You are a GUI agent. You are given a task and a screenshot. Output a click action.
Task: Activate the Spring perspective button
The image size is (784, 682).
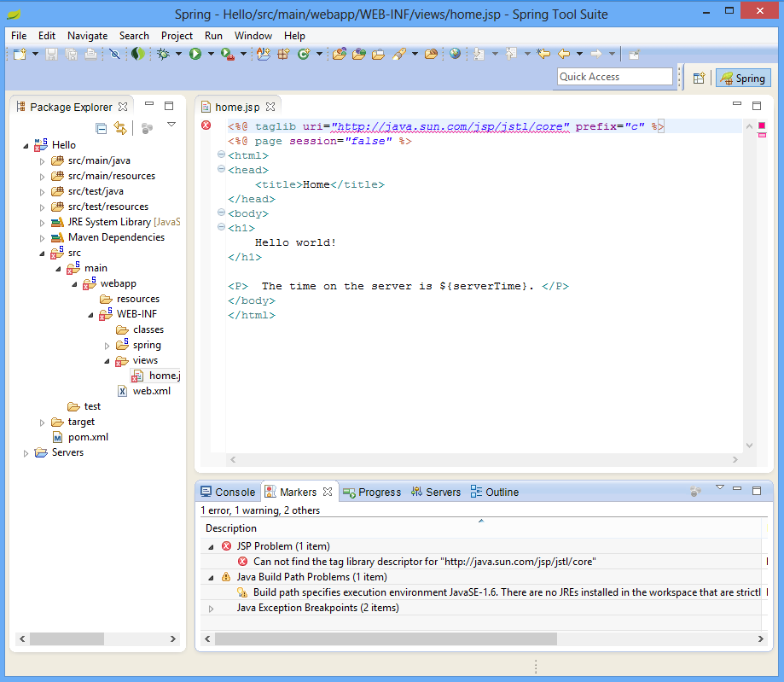[x=741, y=78]
